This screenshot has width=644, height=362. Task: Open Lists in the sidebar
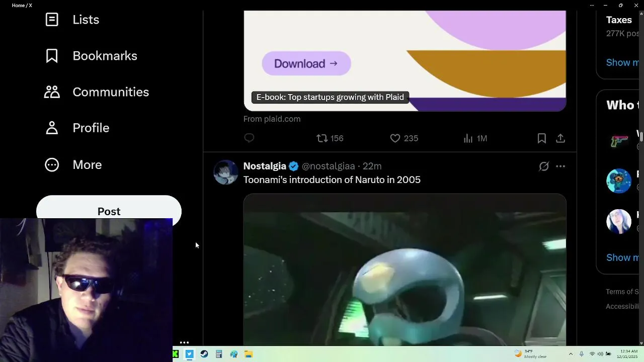(72, 20)
